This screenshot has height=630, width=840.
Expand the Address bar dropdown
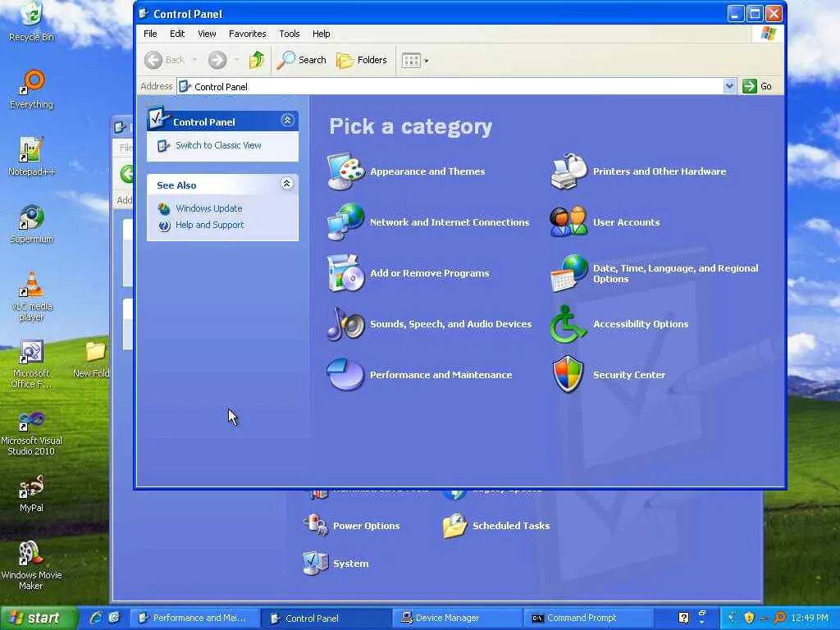click(x=729, y=86)
